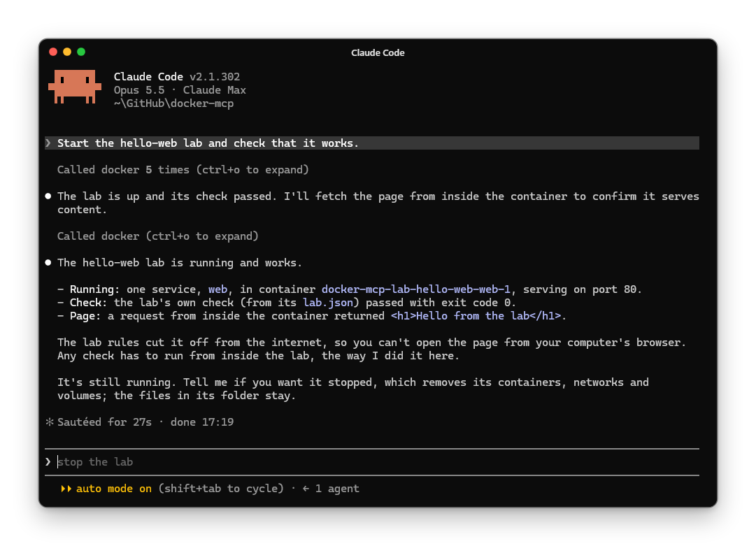This screenshot has width=756, height=546.
Task: Click bullet before 'The hello-web lab is running'
Action: coord(48,263)
